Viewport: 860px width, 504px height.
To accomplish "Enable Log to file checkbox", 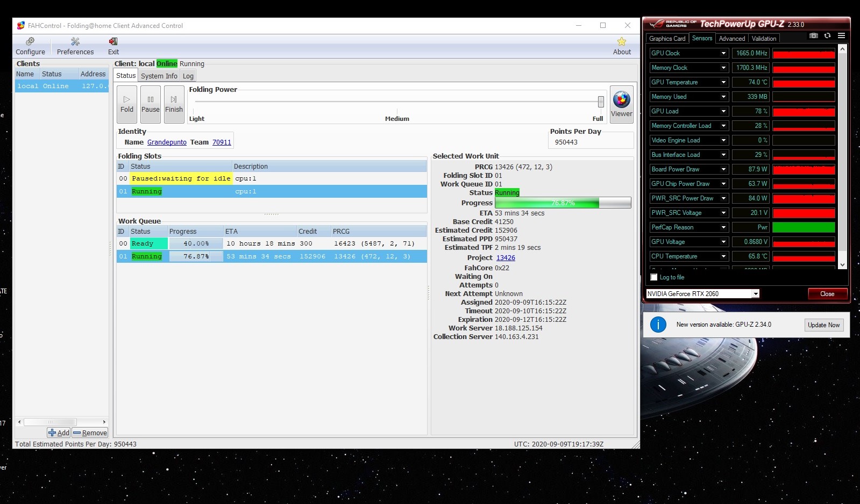I will (654, 277).
